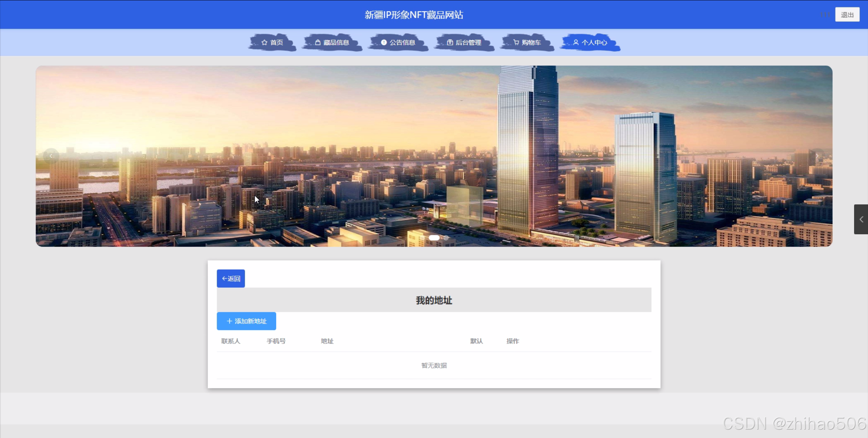Collapse the right-edge side panel chevron
This screenshot has height=438, width=868.
click(861, 219)
